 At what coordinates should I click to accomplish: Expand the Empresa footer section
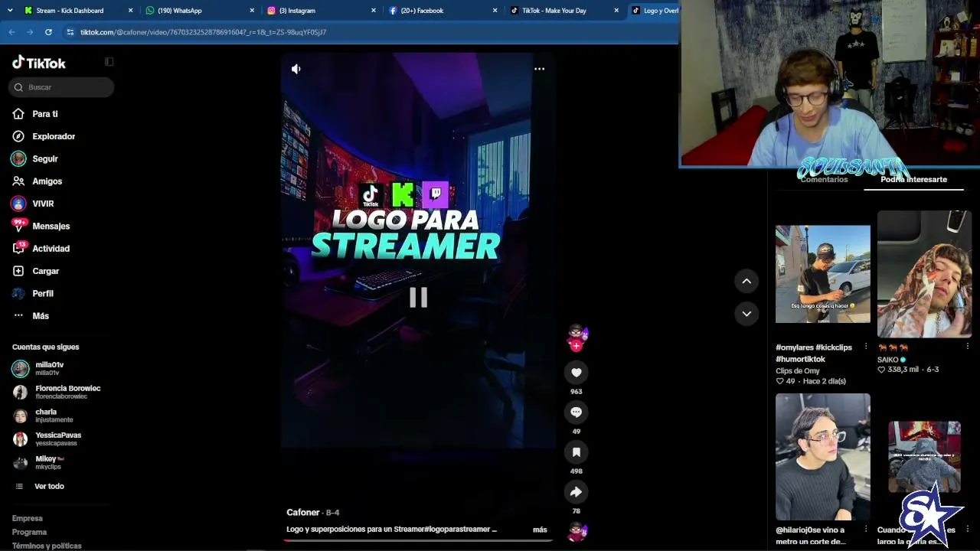pyautogui.click(x=28, y=518)
